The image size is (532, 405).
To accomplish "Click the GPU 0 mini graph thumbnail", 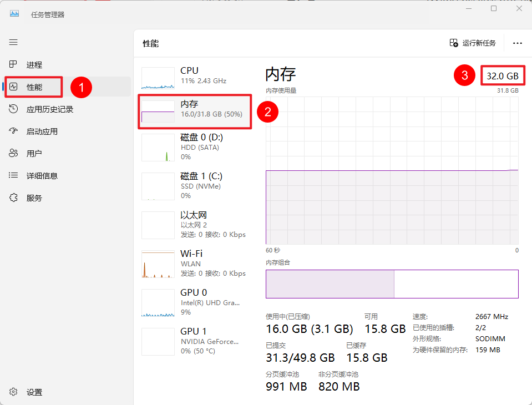I will 158,303.
